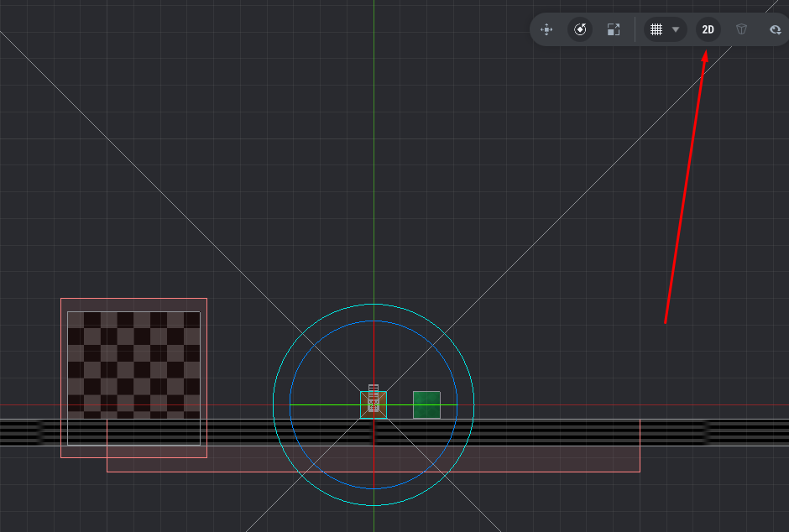
Task: Open the camera orbit settings icon
Action: [775, 29]
